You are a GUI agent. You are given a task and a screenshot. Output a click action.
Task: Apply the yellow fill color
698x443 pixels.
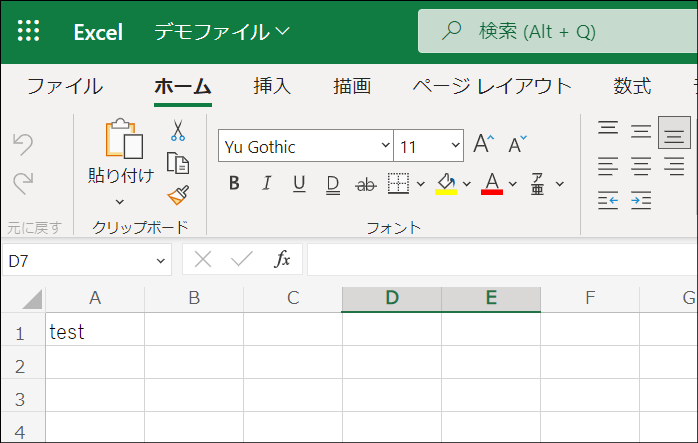pos(446,183)
